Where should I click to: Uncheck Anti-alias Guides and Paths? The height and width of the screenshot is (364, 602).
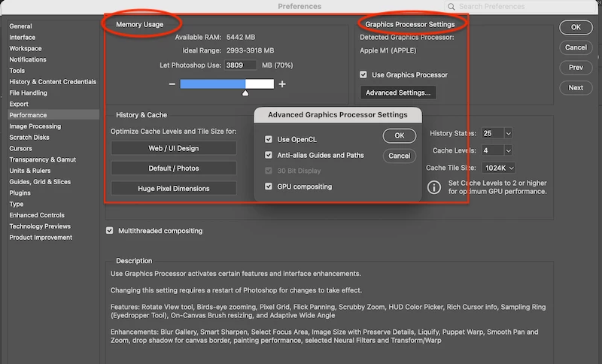(x=269, y=155)
